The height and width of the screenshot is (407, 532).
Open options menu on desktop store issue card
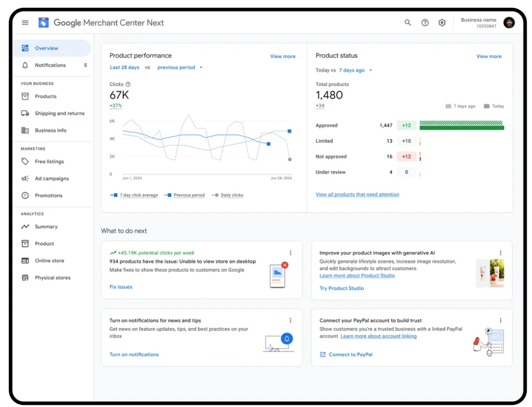tap(290, 253)
